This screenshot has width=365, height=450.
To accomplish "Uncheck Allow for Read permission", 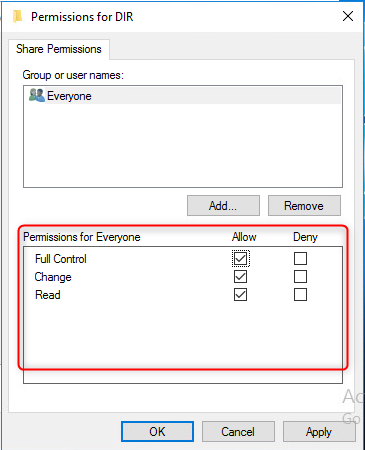I will pyautogui.click(x=240, y=294).
